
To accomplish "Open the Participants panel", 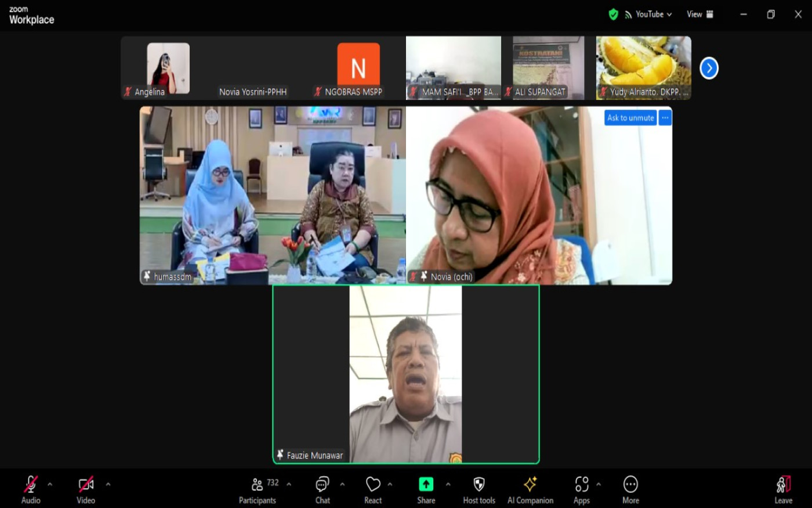I will tap(258, 489).
